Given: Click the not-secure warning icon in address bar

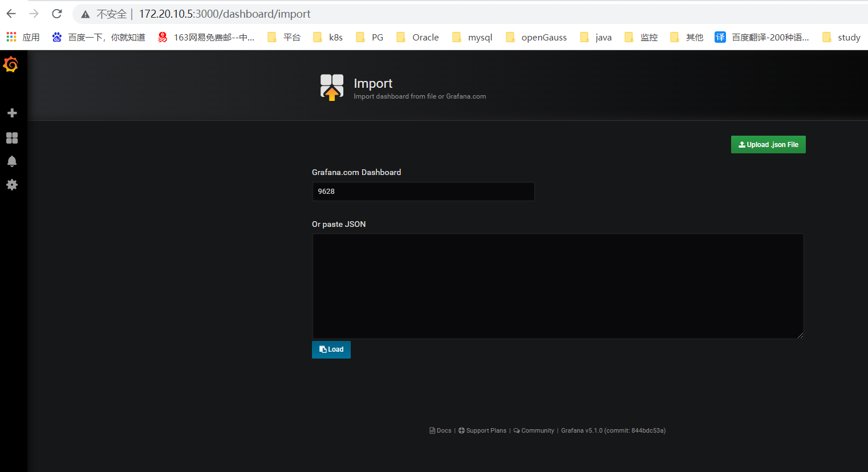Looking at the screenshot, I should (x=86, y=14).
